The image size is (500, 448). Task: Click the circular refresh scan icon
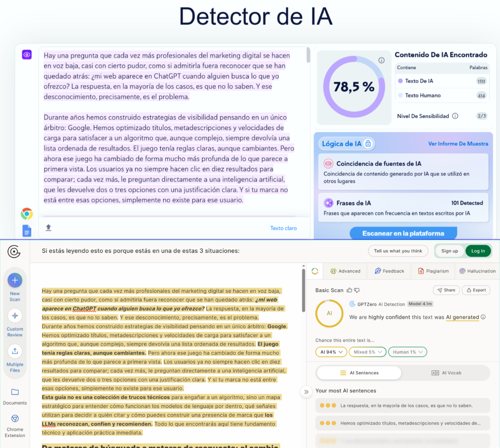coord(315,271)
